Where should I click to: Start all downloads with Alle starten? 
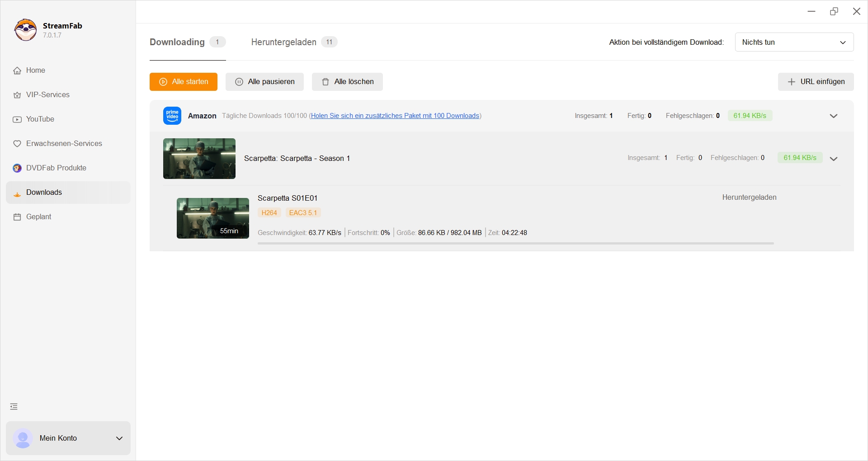click(x=184, y=82)
